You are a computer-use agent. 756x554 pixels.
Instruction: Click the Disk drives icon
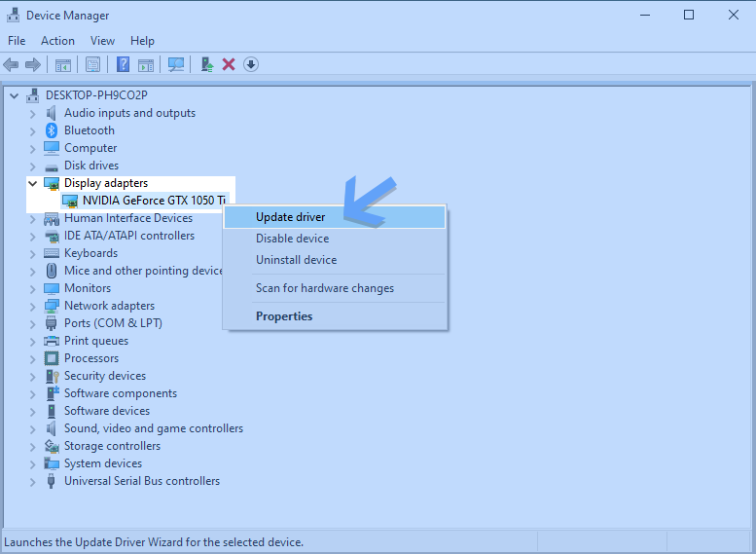(52, 166)
